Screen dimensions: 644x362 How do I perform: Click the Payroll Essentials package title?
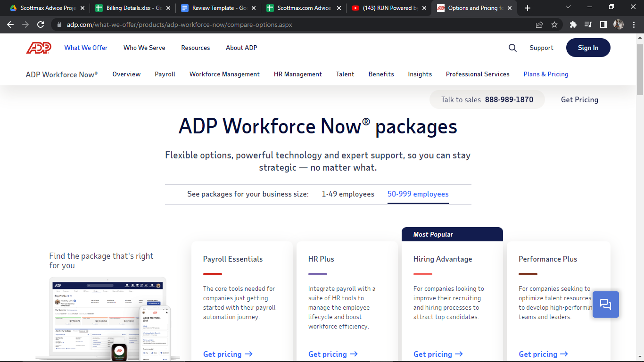click(233, 259)
